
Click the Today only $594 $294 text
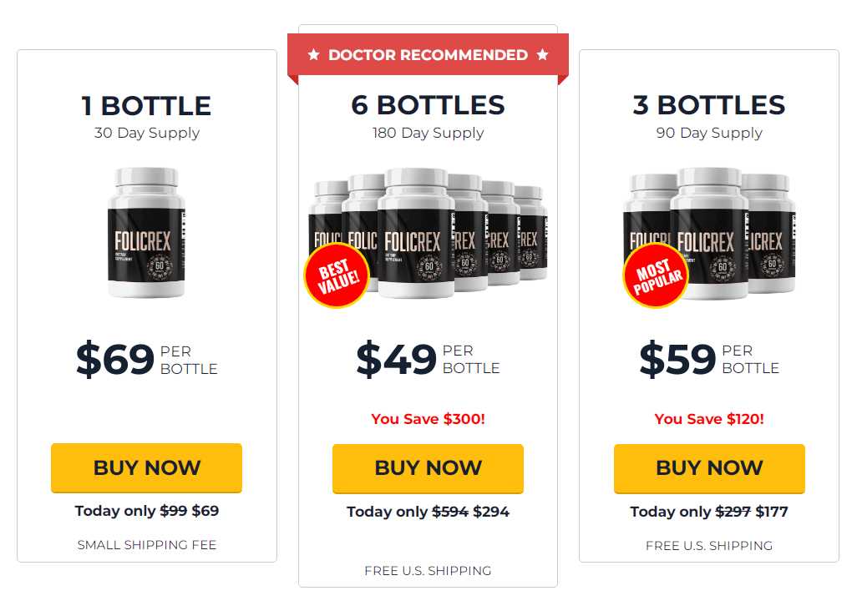(428, 512)
